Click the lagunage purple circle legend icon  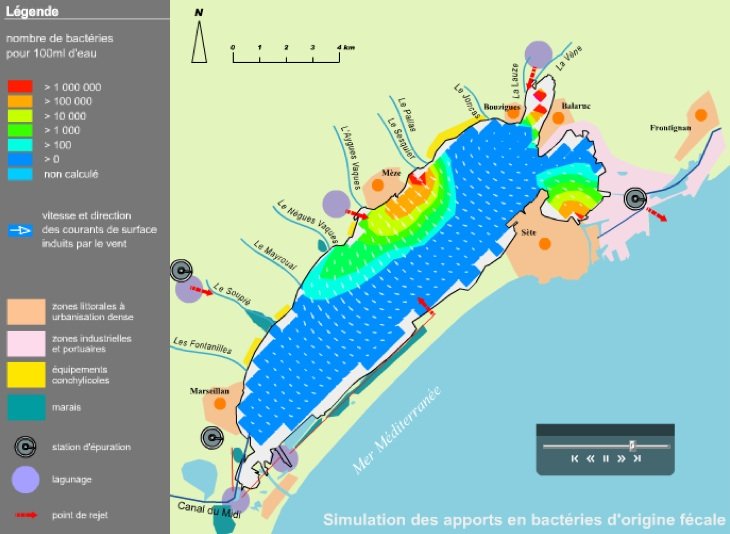click(25, 480)
